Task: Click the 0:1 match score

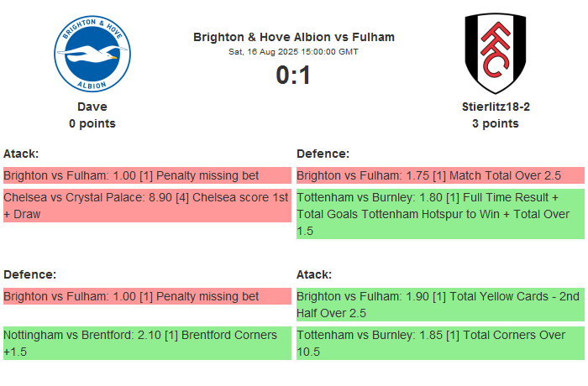Action: [293, 76]
